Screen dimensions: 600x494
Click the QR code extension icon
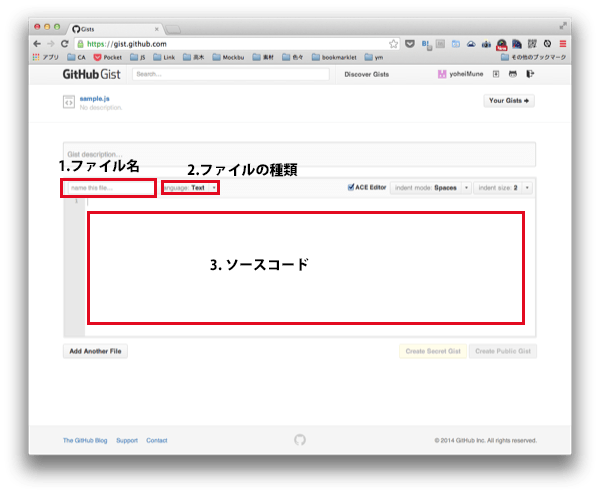tap(532, 44)
